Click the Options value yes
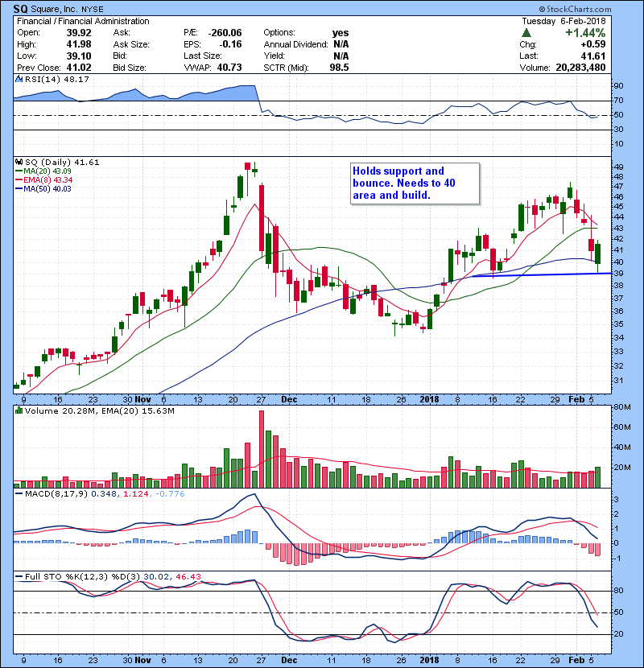Viewport: 644px width, 668px height. coord(341,33)
